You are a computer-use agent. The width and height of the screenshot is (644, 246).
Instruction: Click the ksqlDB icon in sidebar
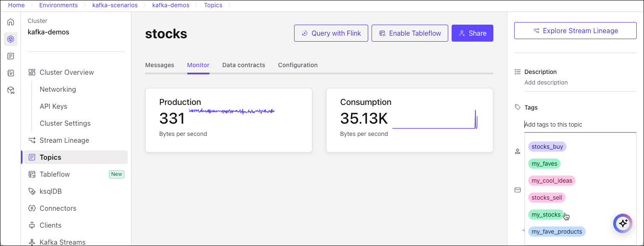coord(32,191)
